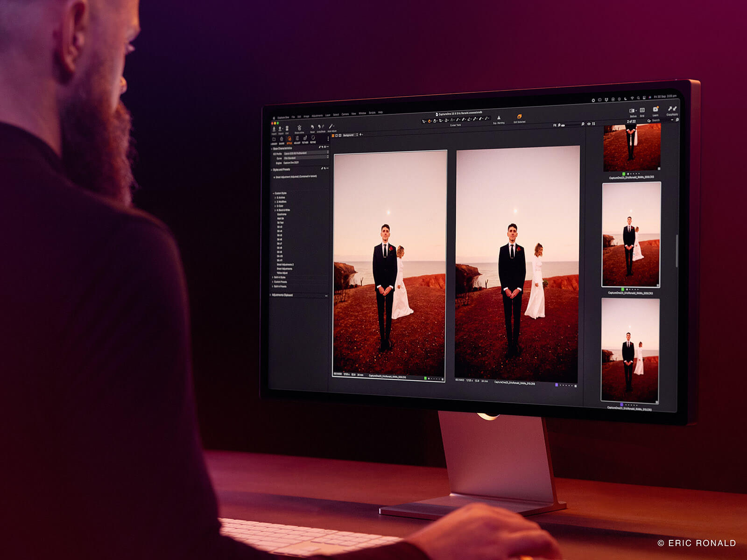Image resolution: width=747 pixels, height=560 pixels.
Task: Open the Learn icon in the toolbar
Action: pyautogui.click(x=655, y=110)
